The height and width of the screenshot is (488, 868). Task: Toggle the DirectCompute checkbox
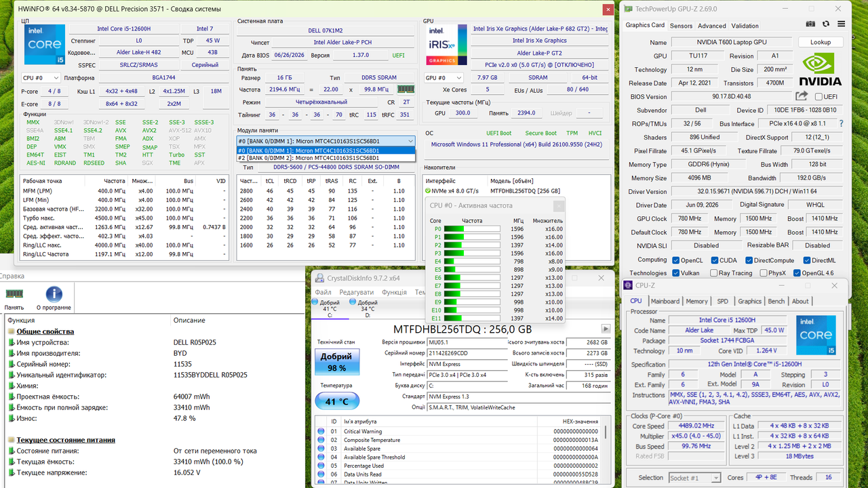click(x=751, y=260)
